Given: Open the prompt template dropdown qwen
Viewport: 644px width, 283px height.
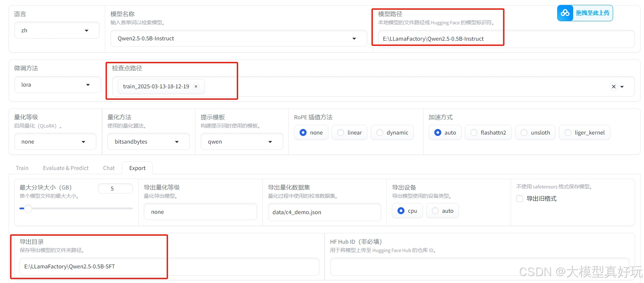Looking at the screenshot, I should pos(242,141).
